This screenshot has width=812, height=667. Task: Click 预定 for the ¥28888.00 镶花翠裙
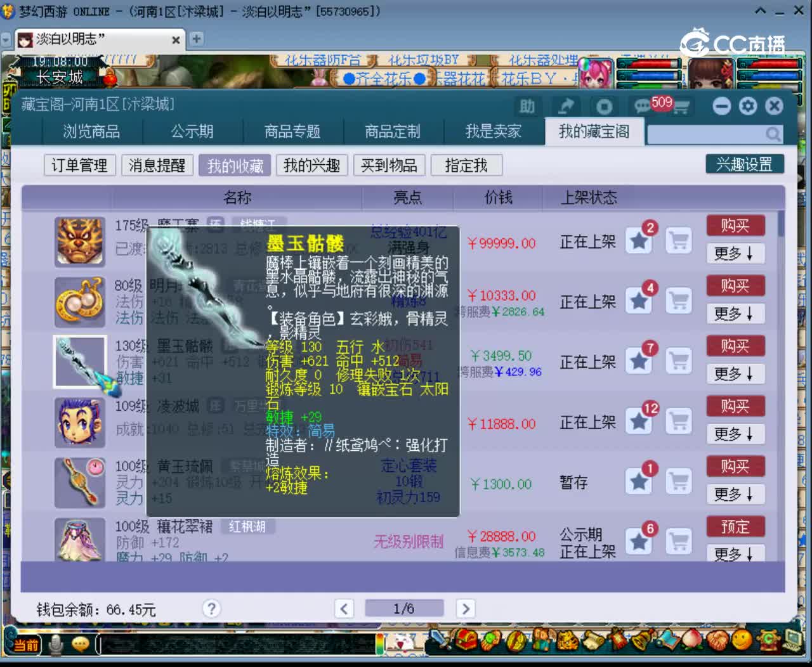click(735, 527)
